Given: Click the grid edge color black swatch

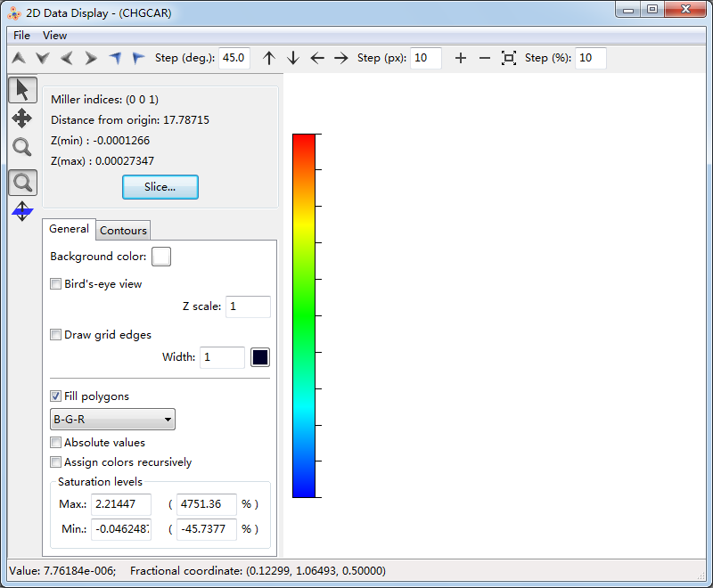Looking at the screenshot, I should click(260, 357).
